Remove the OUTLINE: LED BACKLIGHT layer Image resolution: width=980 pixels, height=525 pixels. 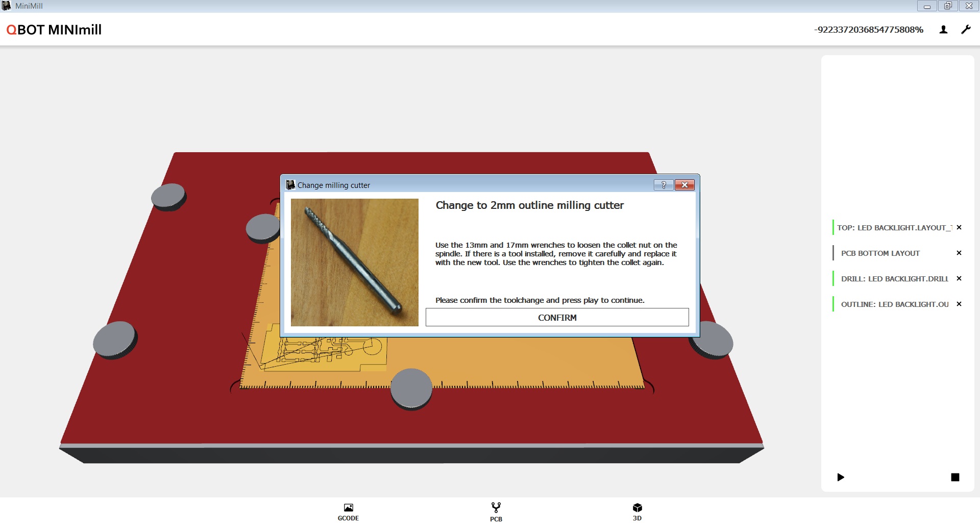(959, 304)
